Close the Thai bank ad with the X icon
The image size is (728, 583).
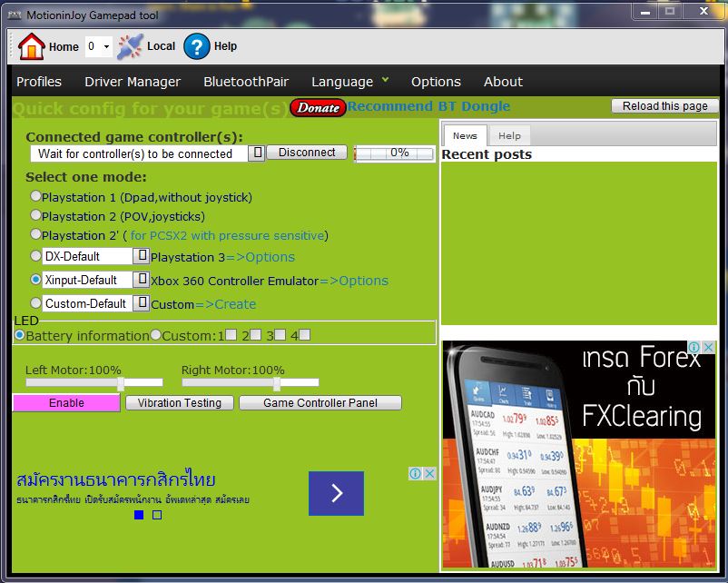pos(430,473)
